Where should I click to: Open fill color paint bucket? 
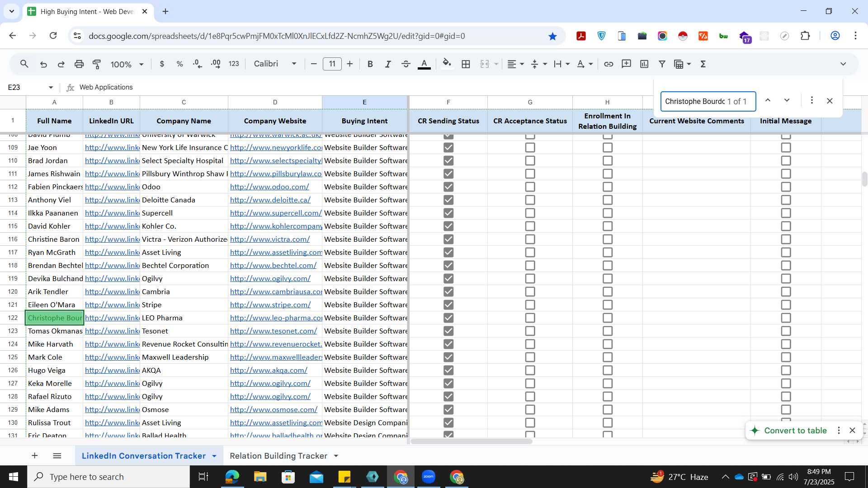click(x=447, y=64)
